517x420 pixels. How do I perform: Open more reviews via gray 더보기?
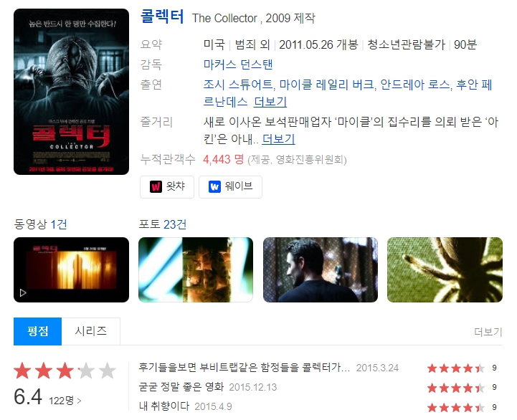click(488, 332)
